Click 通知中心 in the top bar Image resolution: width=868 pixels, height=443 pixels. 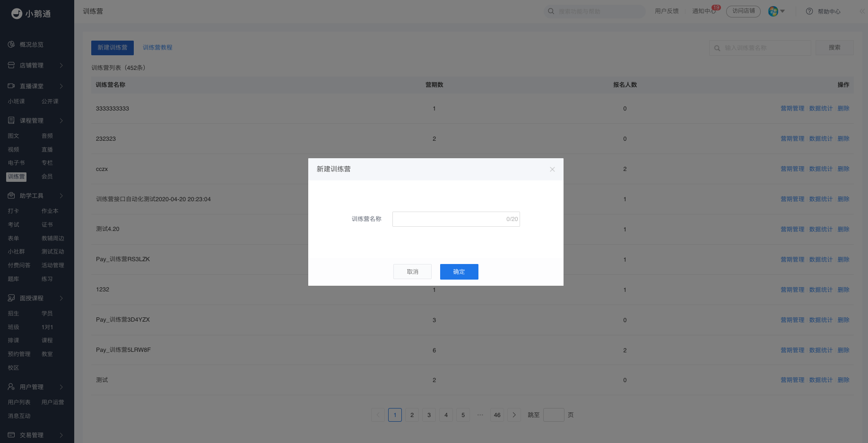pyautogui.click(x=704, y=11)
